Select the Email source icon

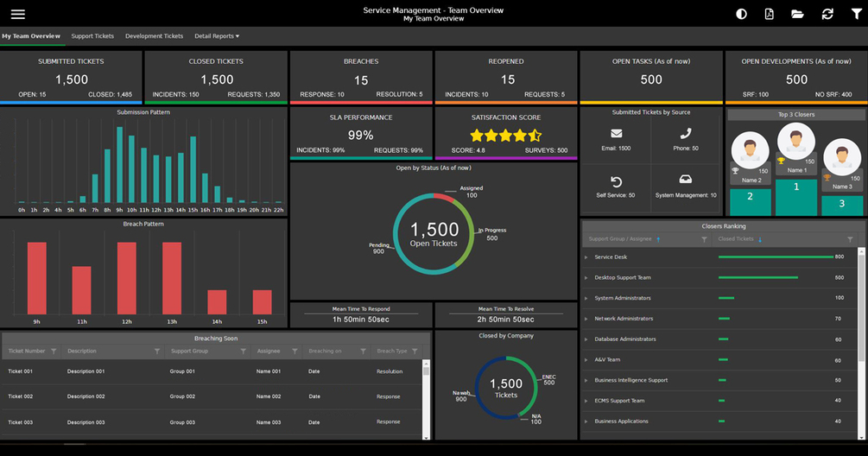tap(616, 133)
